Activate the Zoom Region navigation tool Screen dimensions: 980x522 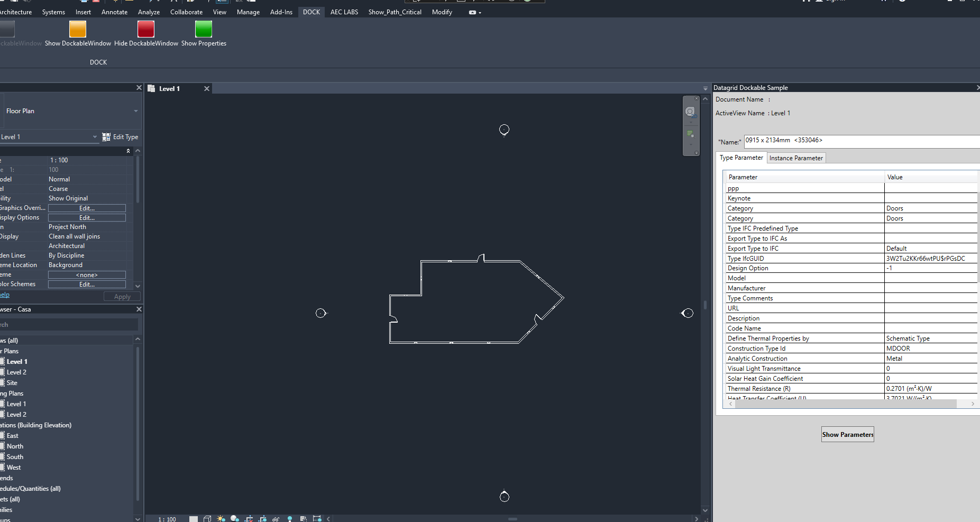coord(690,134)
